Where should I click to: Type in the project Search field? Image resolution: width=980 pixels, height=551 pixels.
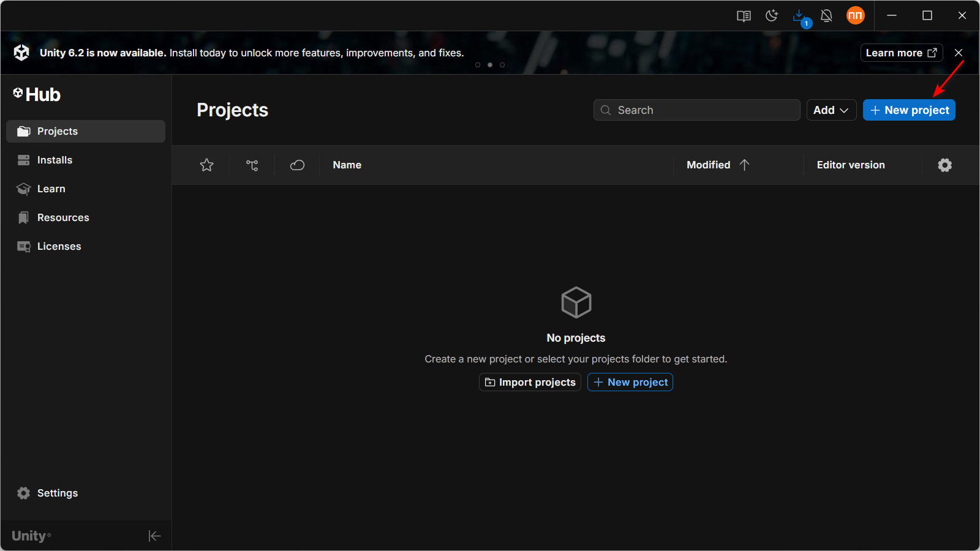(704, 110)
